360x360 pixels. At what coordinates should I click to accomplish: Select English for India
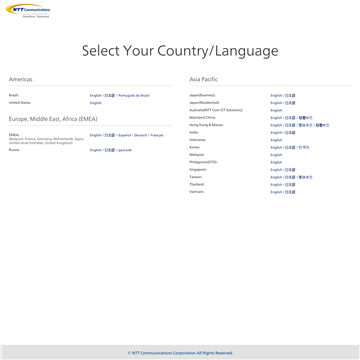tap(276, 133)
